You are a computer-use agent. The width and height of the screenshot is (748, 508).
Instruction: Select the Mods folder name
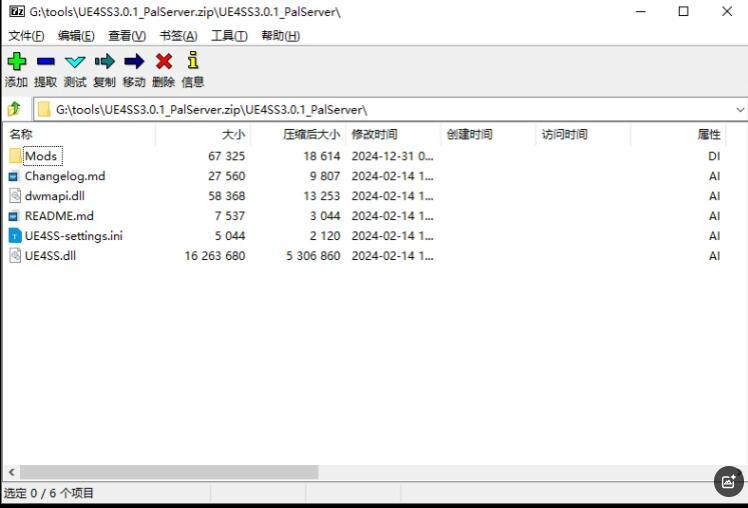pos(41,156)
